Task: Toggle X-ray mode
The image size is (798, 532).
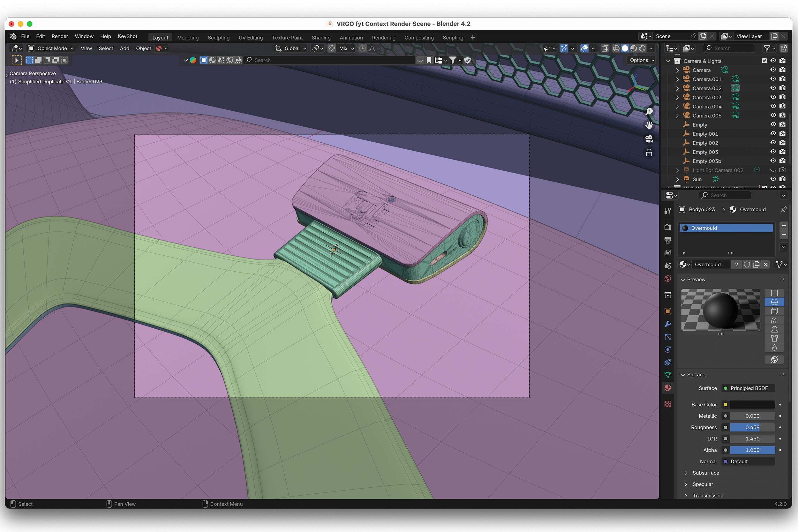Action: (x=605, y=49)
